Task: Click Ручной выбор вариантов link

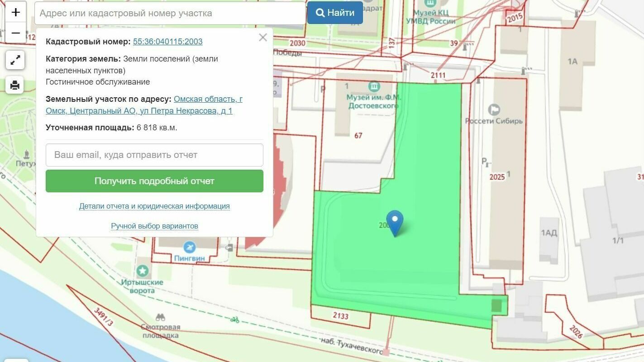Action: pyautogui.click(x=154, y=226)
